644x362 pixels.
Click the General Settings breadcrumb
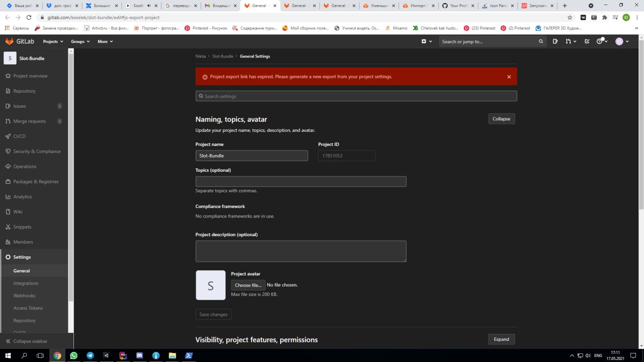pos(255,56)
